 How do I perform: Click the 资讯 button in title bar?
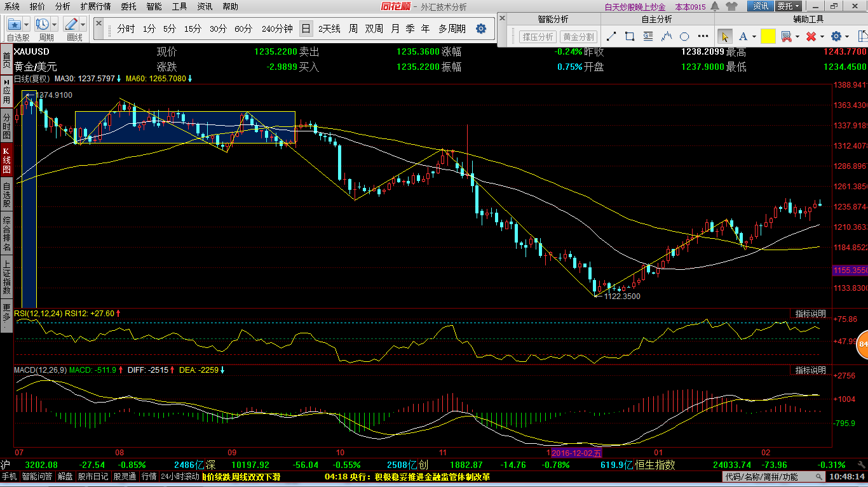[x=760, y=6]
